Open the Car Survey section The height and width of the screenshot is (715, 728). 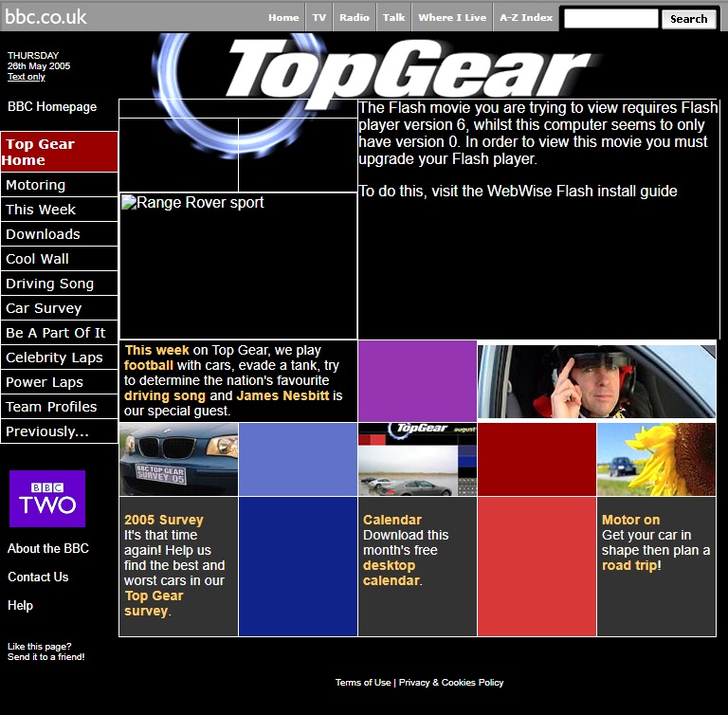coord(59,308)
